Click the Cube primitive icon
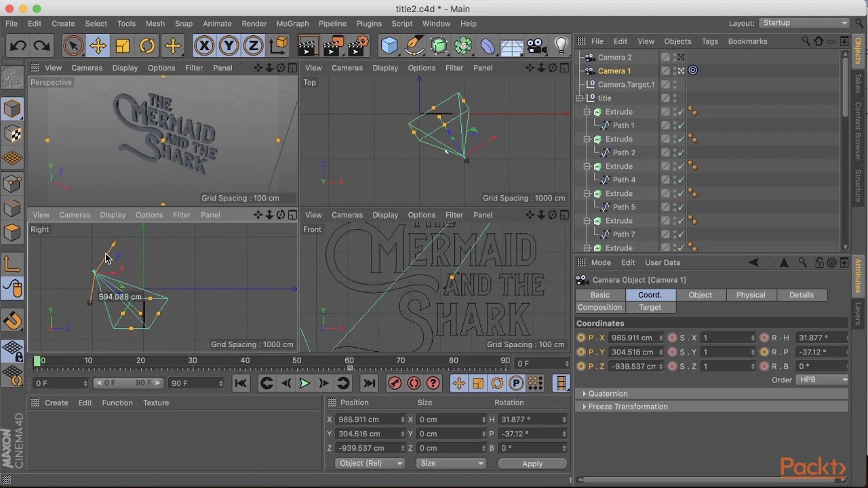868x488 pixels. [x=389, y=46]
